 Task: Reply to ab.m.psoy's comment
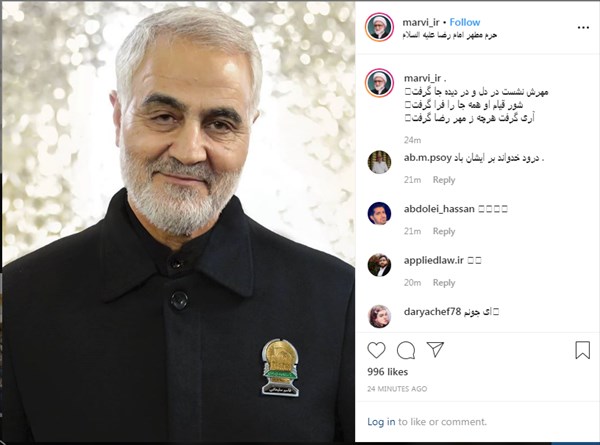click(444, 179)
